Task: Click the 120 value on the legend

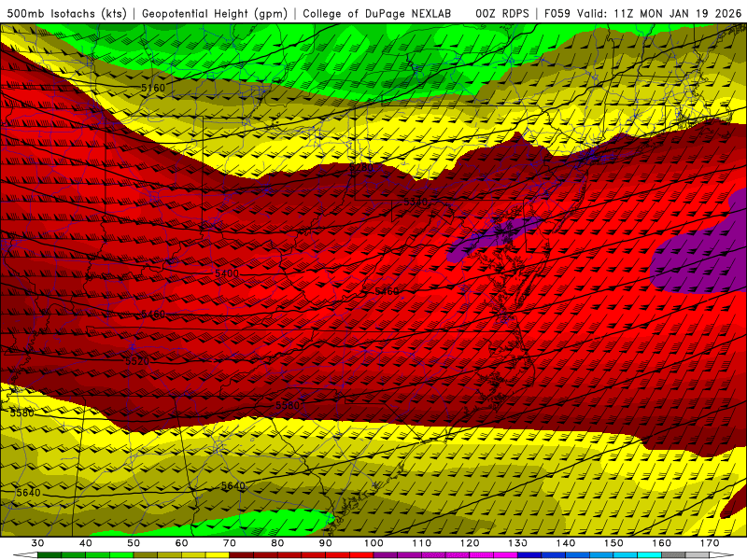Action: coord(470,543)
